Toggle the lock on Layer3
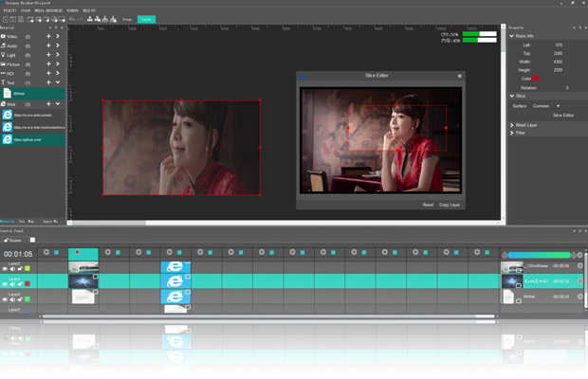The width and height of the screenshot is (588, 379). point(20,284)
